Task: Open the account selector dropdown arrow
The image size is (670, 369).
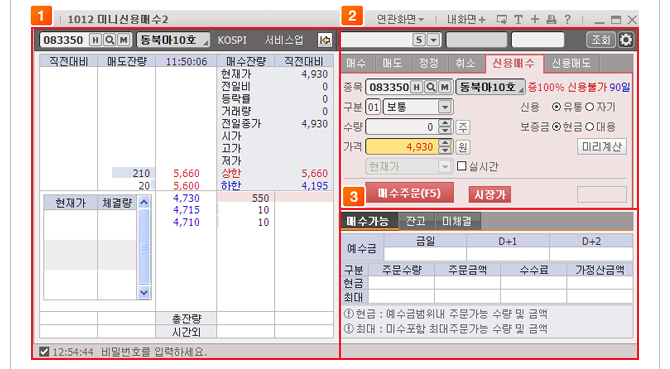Action: point(434,40)
